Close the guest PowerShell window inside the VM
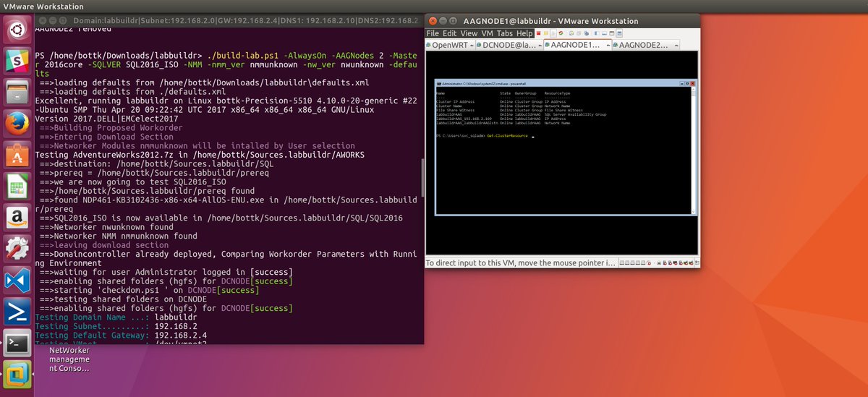868x397 pixels. pos(692,84)
